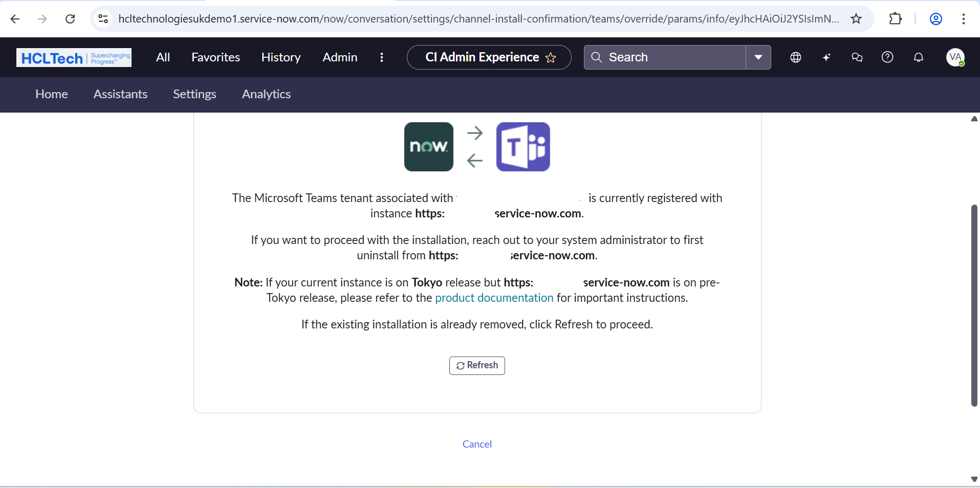
Task: Open the Admin menu item
Action: tap(340, 57)
